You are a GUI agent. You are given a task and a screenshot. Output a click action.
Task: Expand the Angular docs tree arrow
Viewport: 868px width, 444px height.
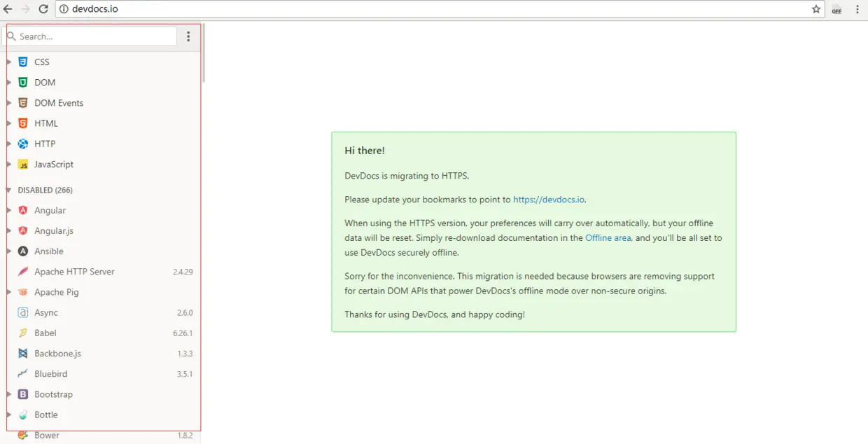click(8, 210)
